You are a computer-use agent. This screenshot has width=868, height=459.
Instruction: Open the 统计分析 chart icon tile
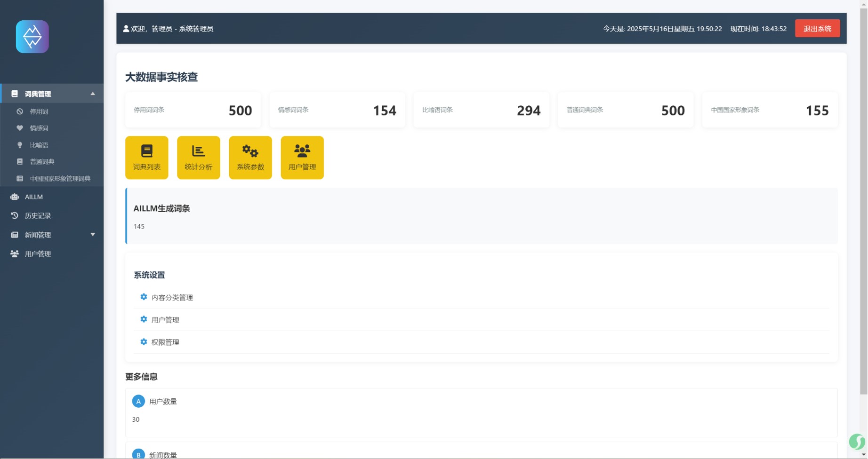coord(198,158)
